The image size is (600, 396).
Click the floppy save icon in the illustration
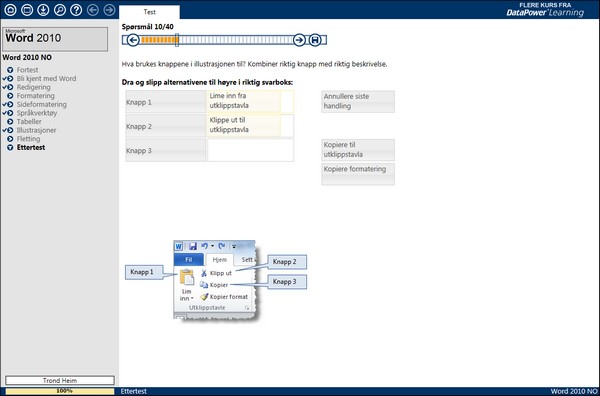193,246
